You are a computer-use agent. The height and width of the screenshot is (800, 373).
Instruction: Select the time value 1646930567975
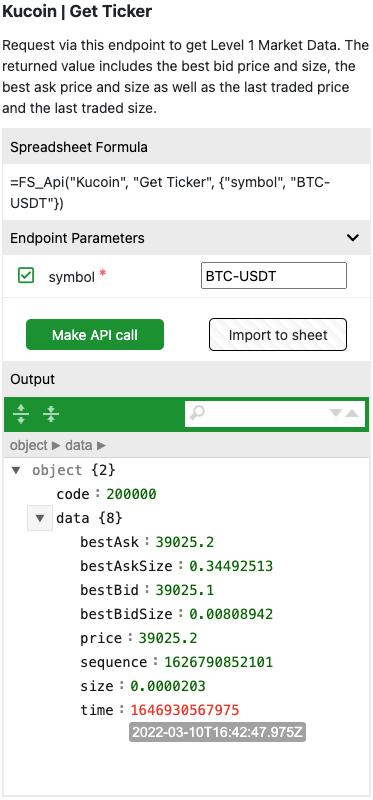tap(185, 710)
